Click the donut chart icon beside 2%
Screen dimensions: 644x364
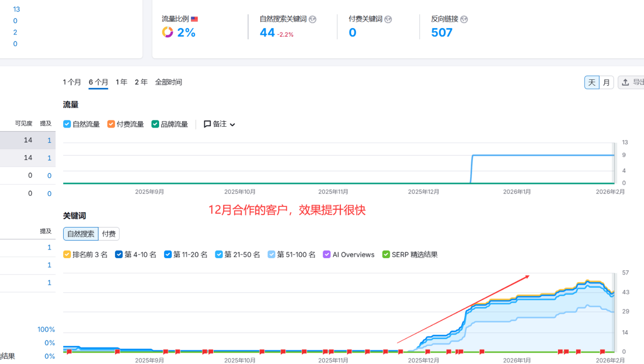click(167, 32)
